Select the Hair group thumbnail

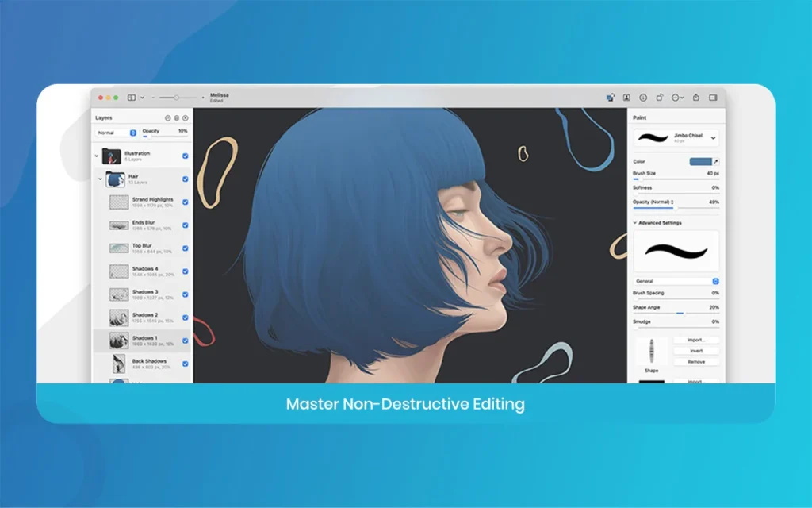pos(116,179)
